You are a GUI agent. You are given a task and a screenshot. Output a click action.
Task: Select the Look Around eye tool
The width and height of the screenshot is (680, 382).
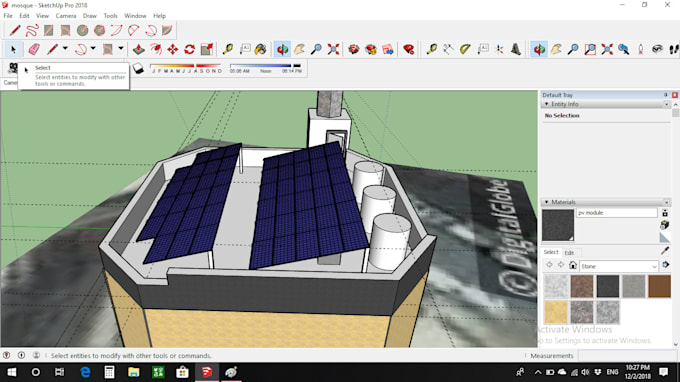point(657,49)
